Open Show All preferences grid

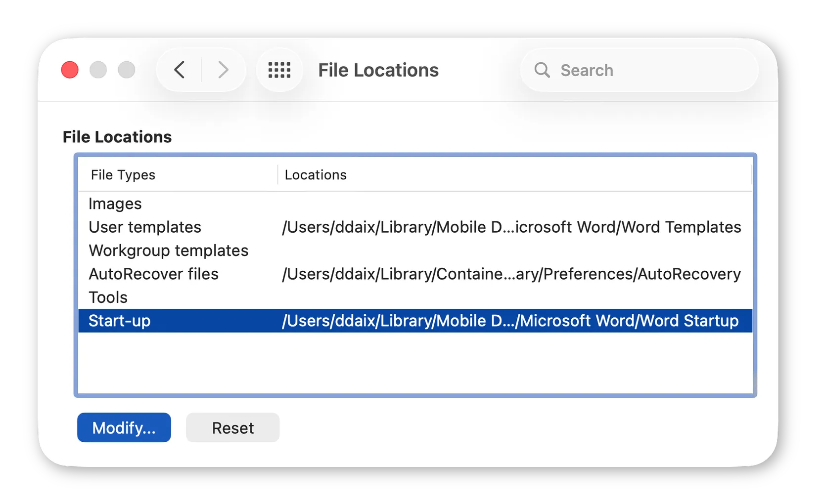pyautogui.click(x=279, y=70)
